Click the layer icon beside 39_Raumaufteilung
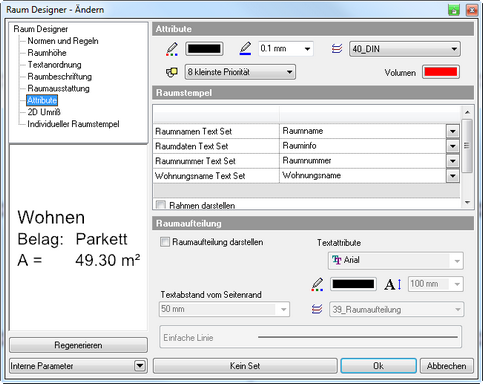Screen dimensions: 483x384 pyautogui.click(x=317, y=309)
